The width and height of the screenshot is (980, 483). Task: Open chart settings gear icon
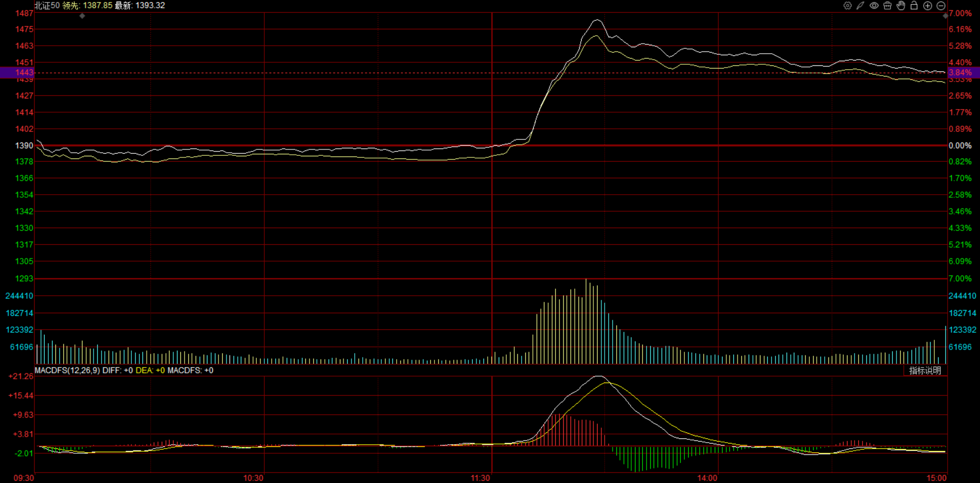click(x=847, y=6)
